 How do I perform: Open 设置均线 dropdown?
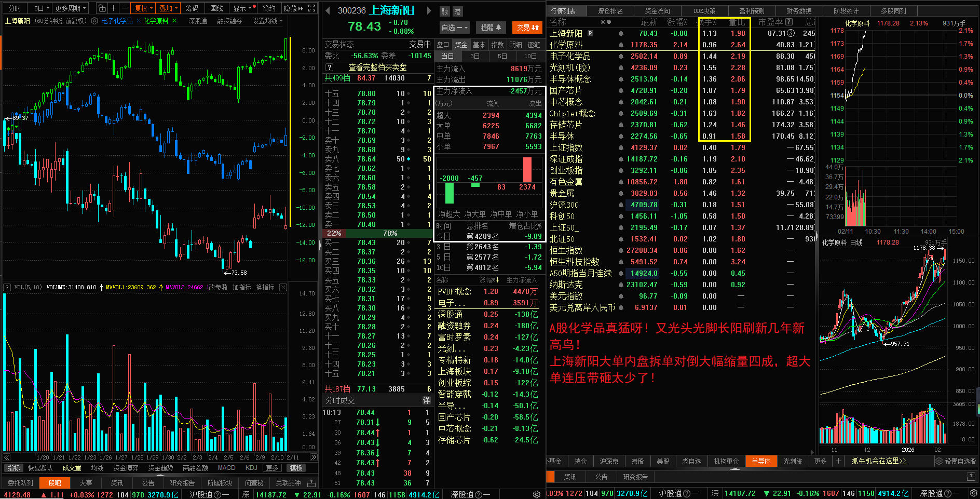pos(268,21)
